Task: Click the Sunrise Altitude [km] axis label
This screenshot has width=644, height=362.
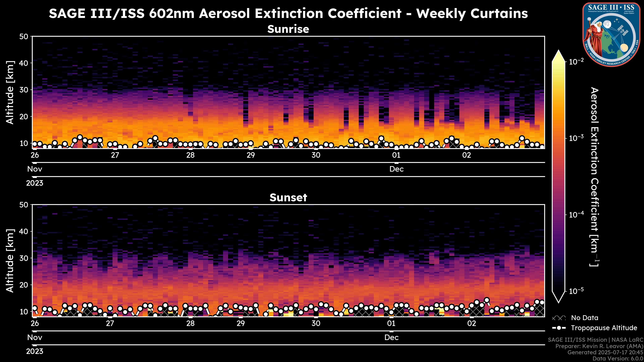Action: [10, 93]
